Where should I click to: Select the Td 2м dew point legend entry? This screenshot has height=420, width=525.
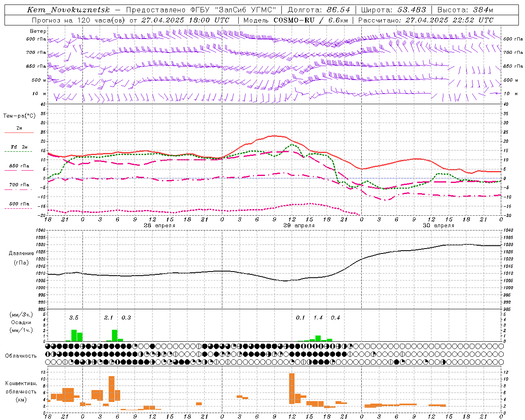(x=19, y=147)
